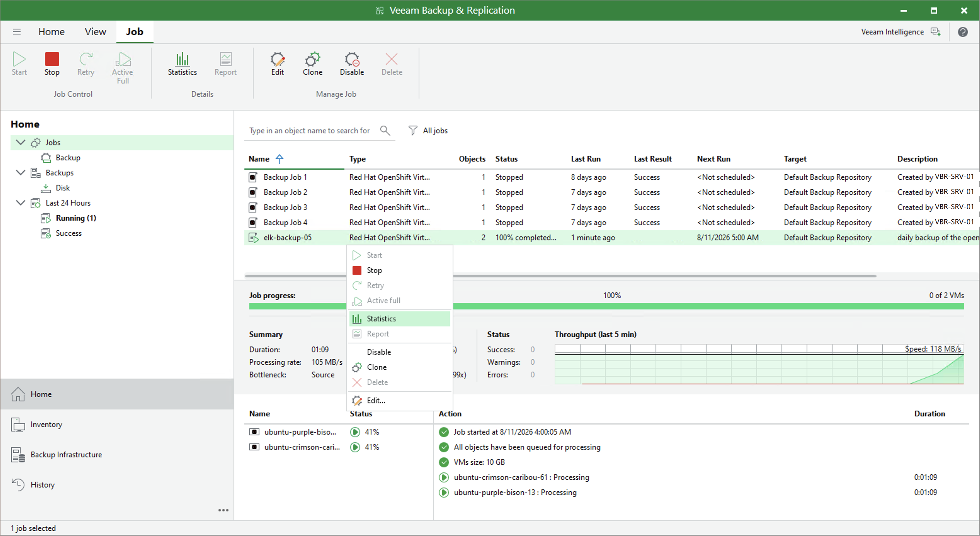
Task: Choose Delete in the context menu
Action: pyautogui.click(x=399, y=382)
